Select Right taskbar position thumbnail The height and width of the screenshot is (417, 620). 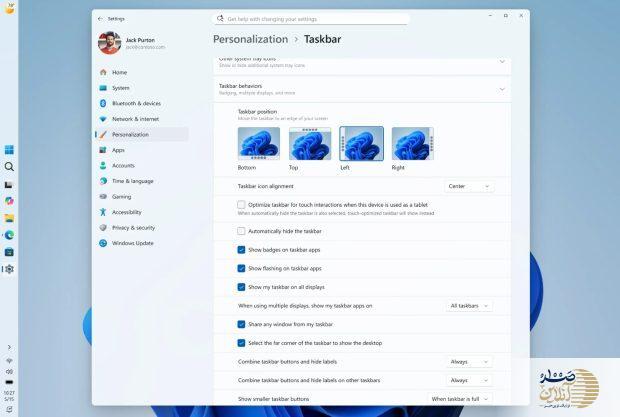pyautogui.click(x=412, y=143)
